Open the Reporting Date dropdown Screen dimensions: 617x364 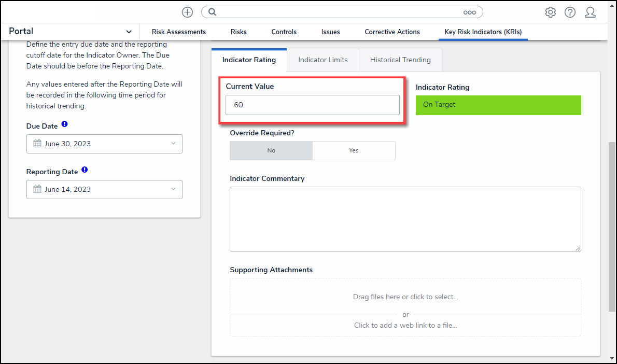tap(104, 189)
